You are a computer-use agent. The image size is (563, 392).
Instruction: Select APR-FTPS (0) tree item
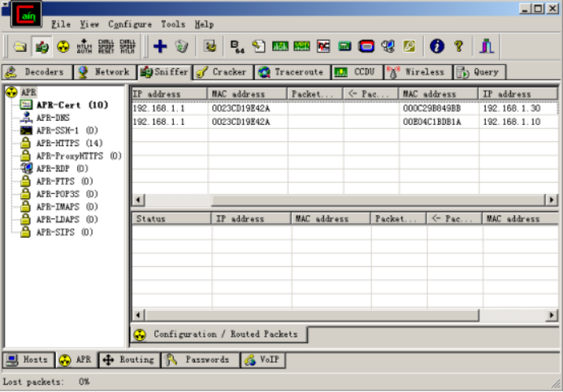[x=64, y=182]
